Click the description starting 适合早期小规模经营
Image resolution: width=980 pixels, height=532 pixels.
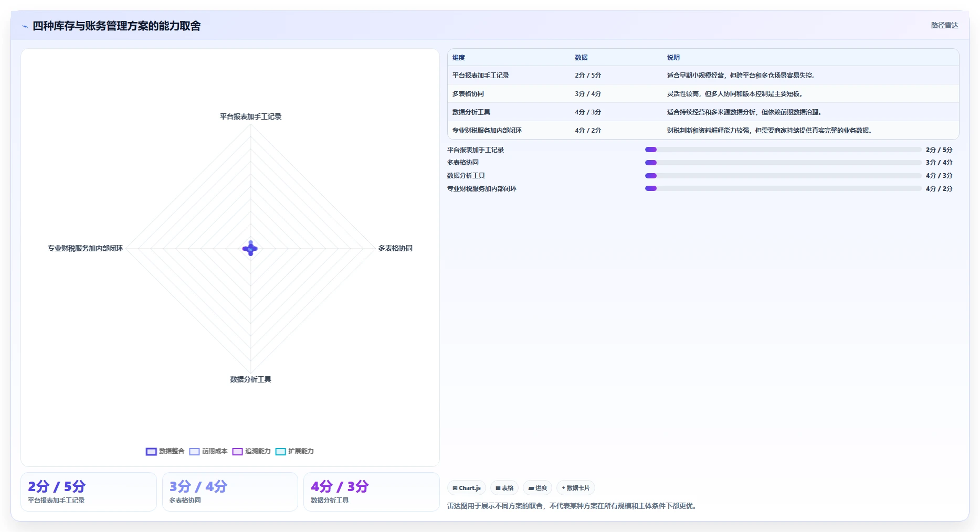point(741,76)
